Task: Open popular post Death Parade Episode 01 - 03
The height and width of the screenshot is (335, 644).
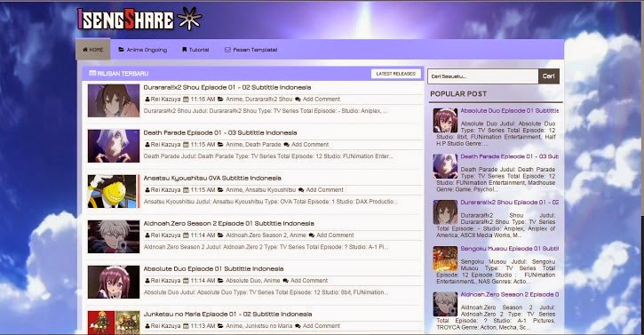Action: [509, 156]
